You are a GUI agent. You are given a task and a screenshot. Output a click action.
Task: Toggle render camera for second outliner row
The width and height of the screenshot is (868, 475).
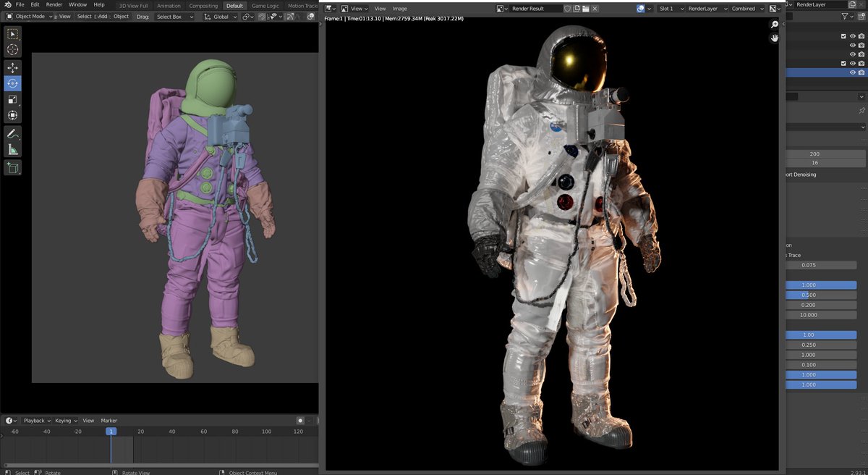coord(861,45)
